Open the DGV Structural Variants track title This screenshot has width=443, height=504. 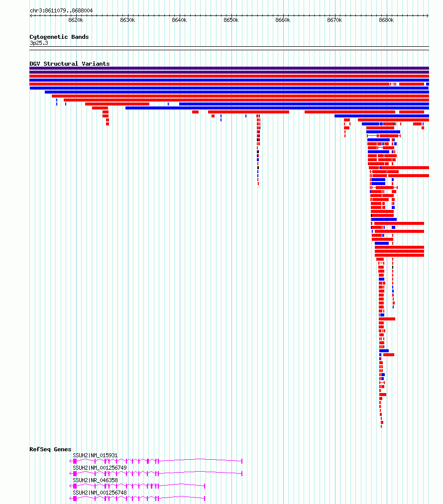click(70, 64)
